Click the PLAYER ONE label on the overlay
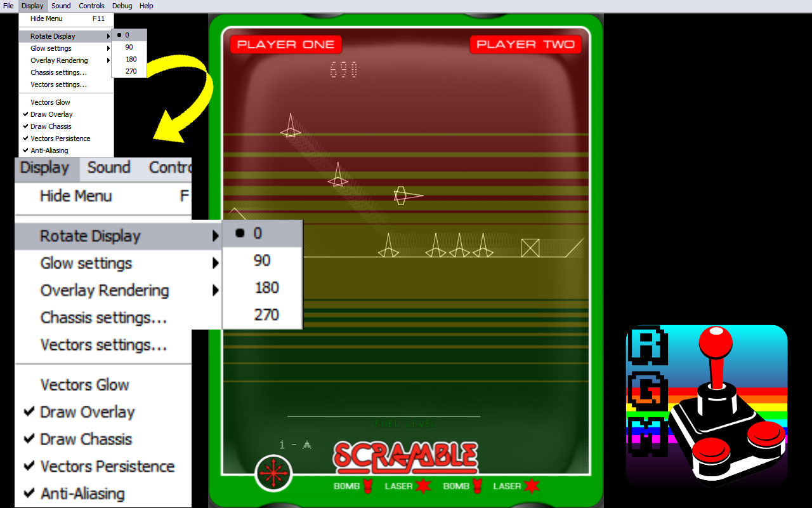 (285, 44)
